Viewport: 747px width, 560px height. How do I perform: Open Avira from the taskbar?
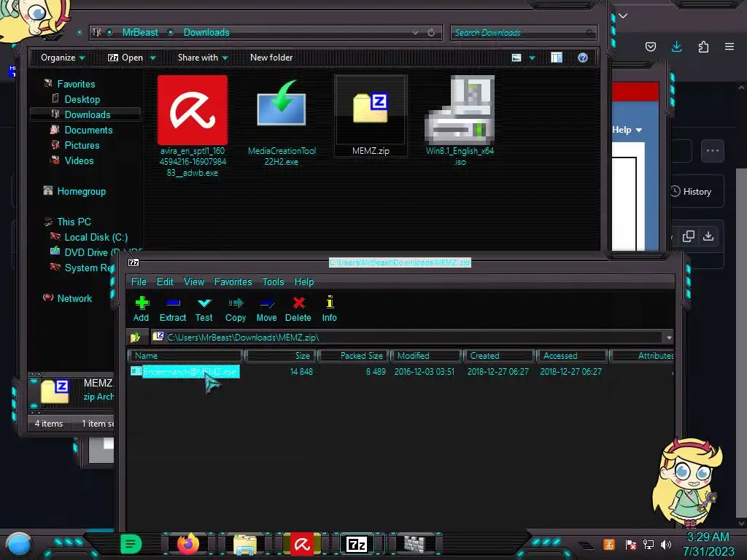tap(301, 544)
